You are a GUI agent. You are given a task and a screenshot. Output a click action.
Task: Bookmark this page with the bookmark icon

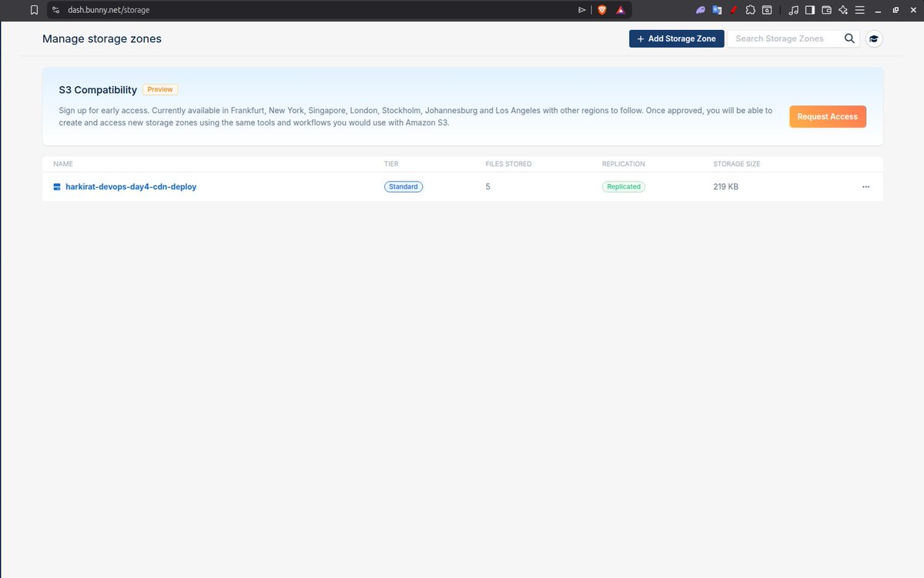tap(34, 10)
